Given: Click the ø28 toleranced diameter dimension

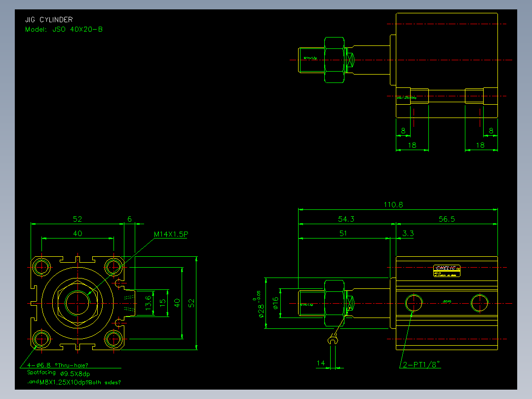Looking at the screenshot, I should [x=259, y=304].
